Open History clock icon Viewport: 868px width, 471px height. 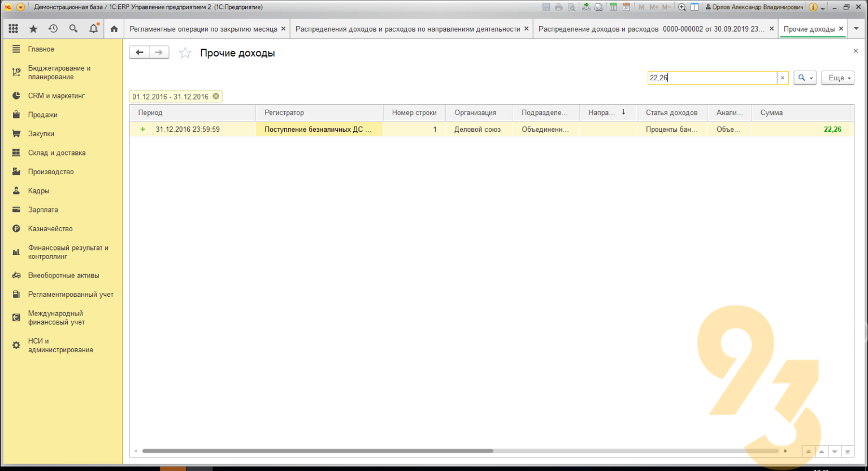click(x=53, y=29)
